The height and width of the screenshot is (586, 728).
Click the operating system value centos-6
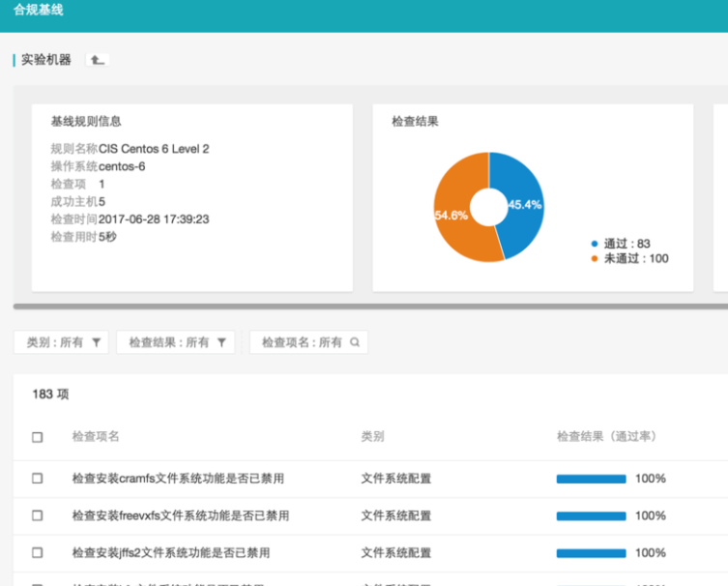[x=122, y=166]
